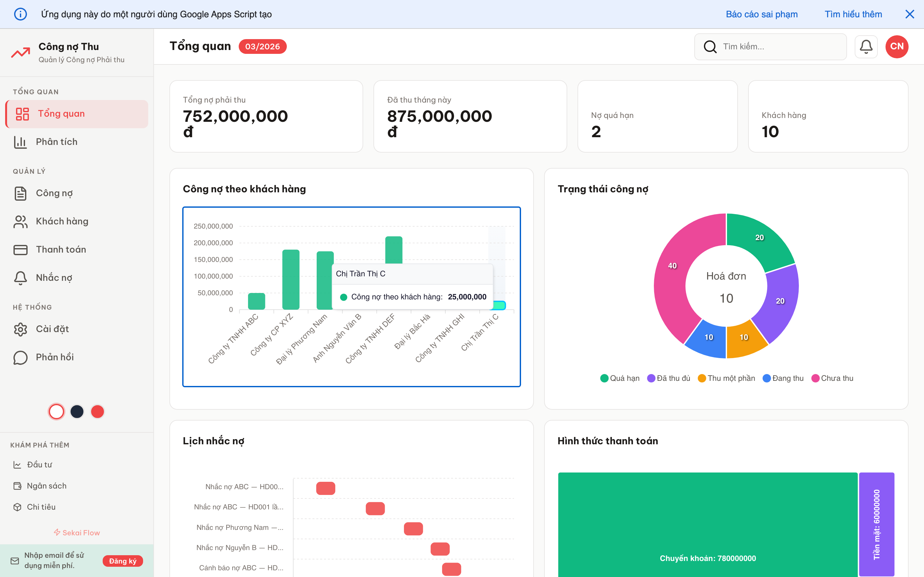Open the Công nợ menu item
924x577 pixels.
54,193
